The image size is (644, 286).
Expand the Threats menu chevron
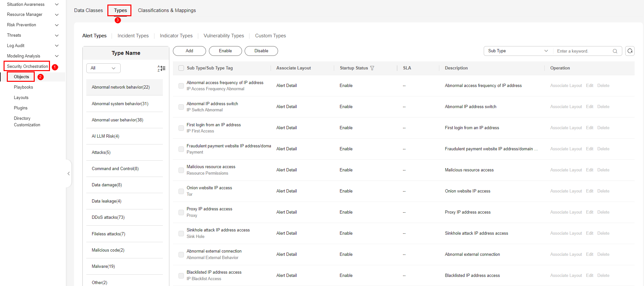tap(57, 35)
